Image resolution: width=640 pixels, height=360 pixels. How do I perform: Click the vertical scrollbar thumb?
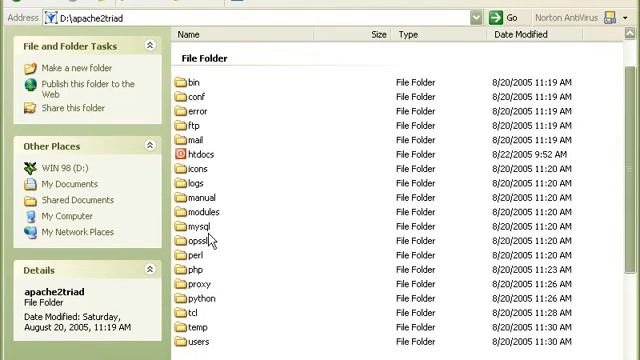coord(630,170)
